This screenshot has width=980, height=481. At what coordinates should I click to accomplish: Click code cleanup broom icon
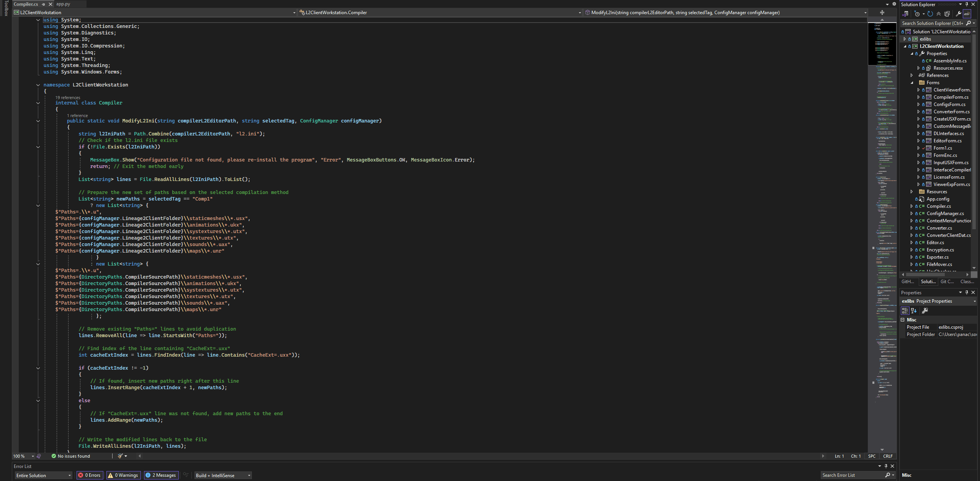point(121,456)
